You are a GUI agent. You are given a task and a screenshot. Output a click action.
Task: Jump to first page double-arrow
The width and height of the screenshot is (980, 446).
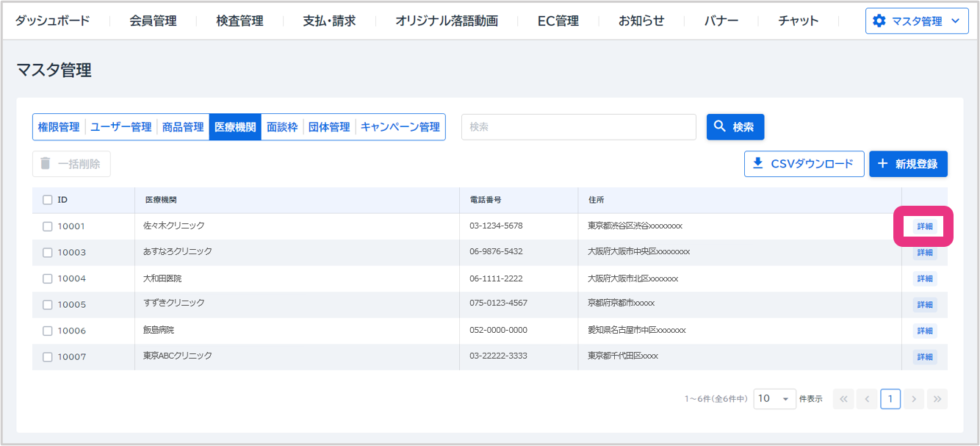click(x=843, y=399)
